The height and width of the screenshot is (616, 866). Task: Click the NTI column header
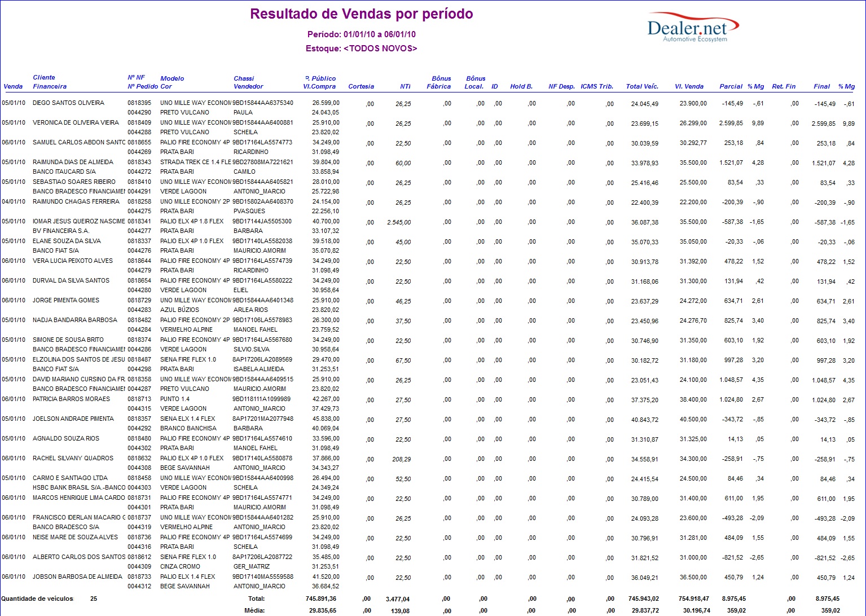click(x=405, y=87)
